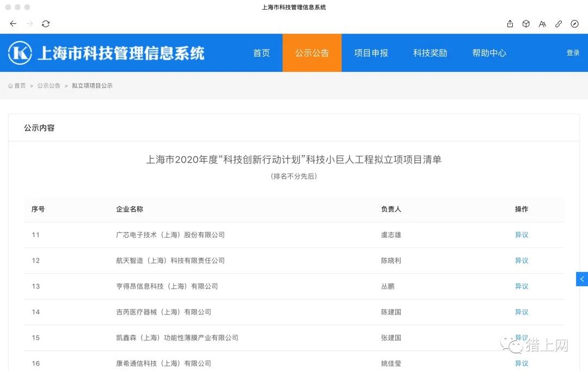Open 帮助中心 in navigation bar
The image size is (588, 371).
pos(489,53)
